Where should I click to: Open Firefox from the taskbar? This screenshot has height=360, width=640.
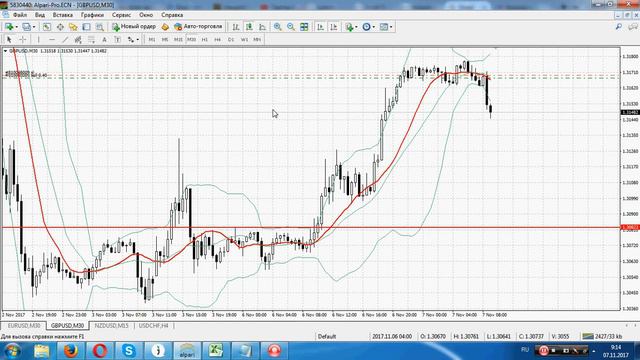(71, 350)
